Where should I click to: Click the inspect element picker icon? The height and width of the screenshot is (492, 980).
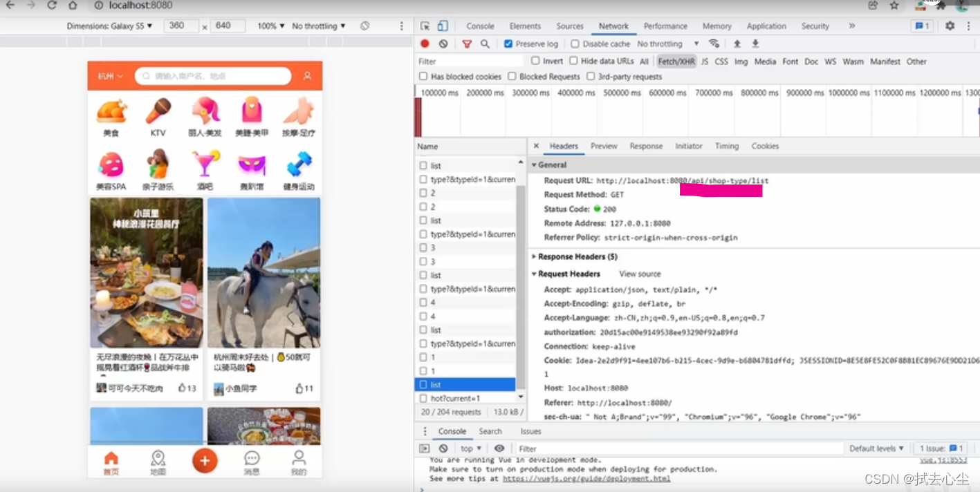(x=425, y=26)
